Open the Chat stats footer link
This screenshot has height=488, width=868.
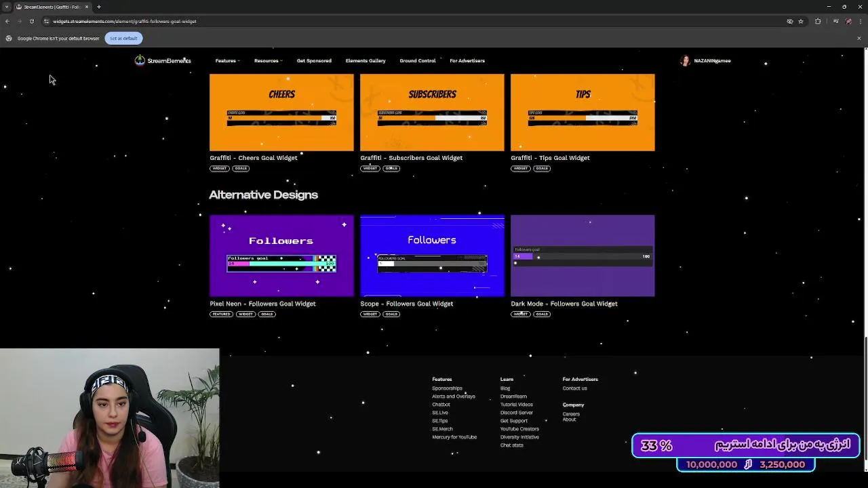(512, 445)
